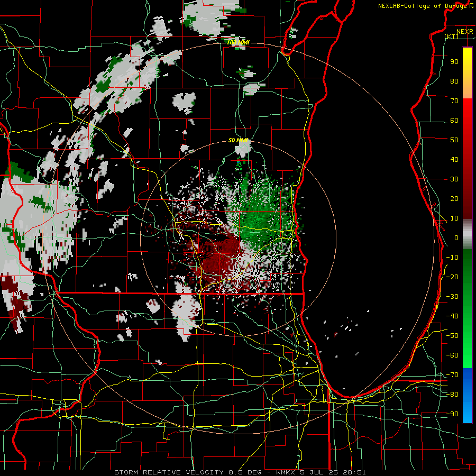Click the 60 tick label on velocity scale
This screenshot has height=476, width=476.
coord(454,120)
